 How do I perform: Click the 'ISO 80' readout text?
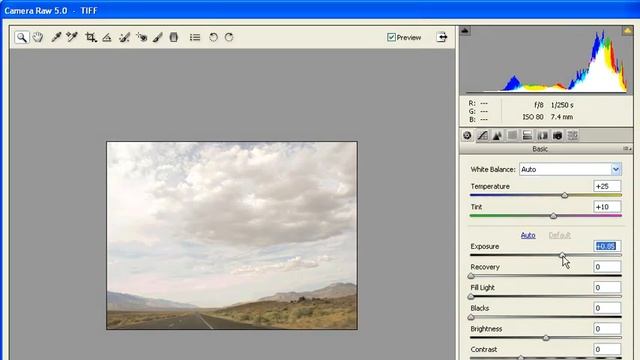[x=533, y=117]
